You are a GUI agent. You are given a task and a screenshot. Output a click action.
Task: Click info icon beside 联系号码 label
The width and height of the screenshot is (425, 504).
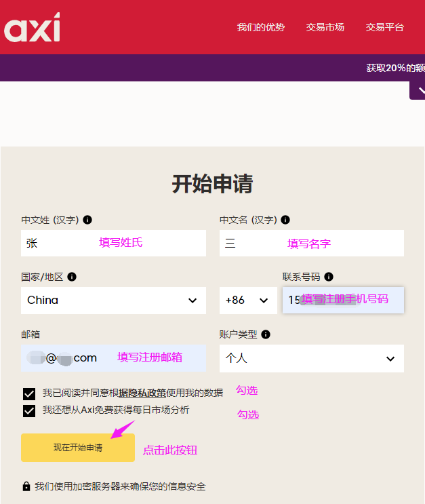tap(329, 277)
